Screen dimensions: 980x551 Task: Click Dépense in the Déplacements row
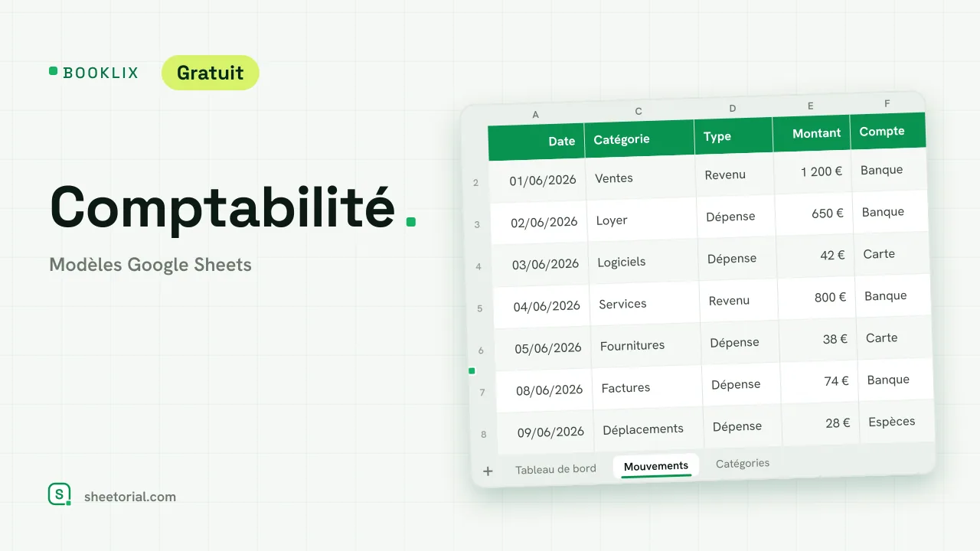[737, 426]
